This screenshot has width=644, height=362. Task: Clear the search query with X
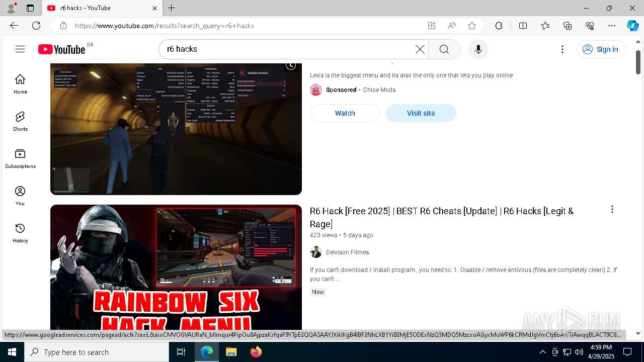(420, 49)
